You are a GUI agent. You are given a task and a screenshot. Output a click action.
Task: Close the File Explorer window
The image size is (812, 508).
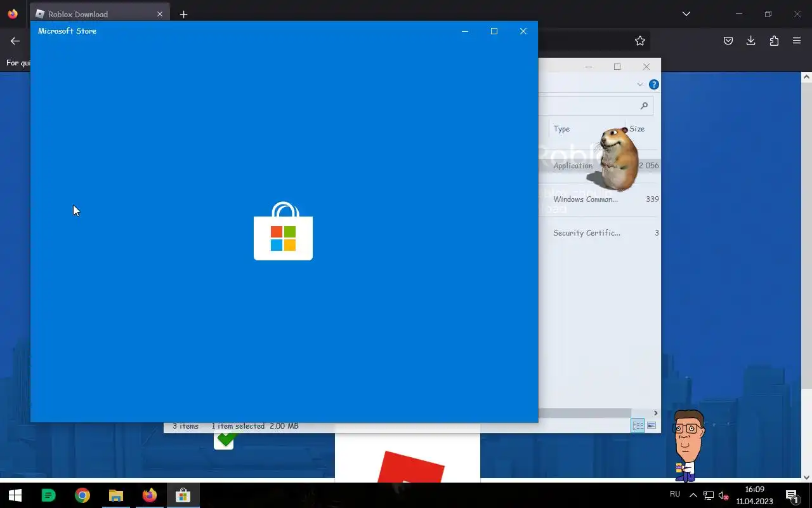pyautogui.click(x=646, y=67)
